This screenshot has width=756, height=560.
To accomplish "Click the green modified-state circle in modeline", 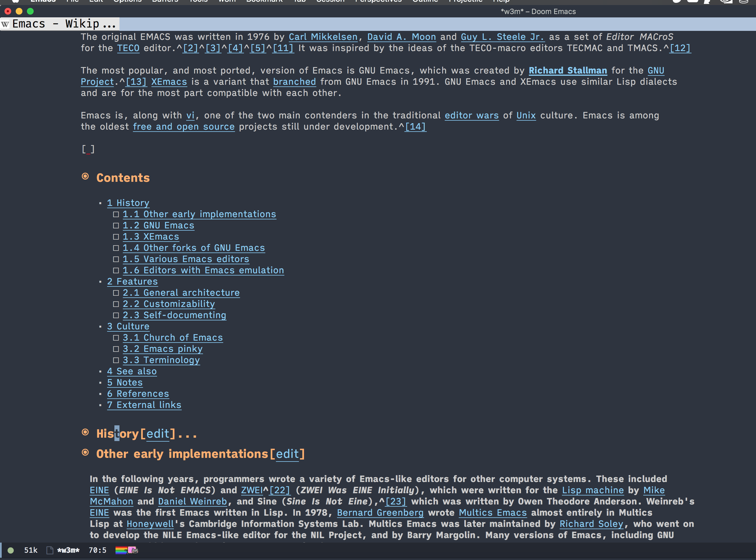I will [x=10, y=550].
